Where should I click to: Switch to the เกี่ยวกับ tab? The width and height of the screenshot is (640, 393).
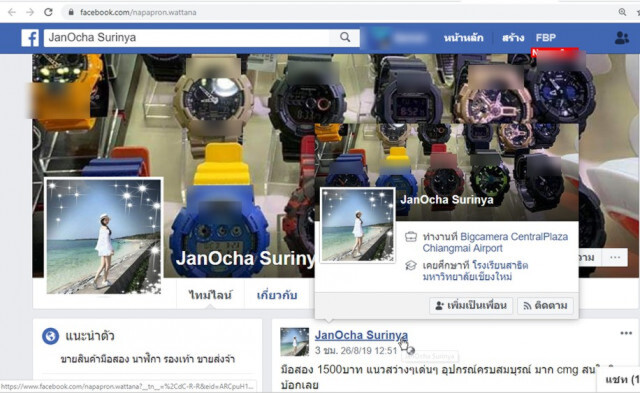point(277,295)
